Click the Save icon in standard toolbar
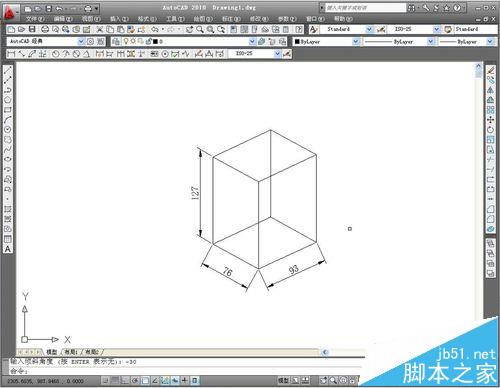 point(32,30)
